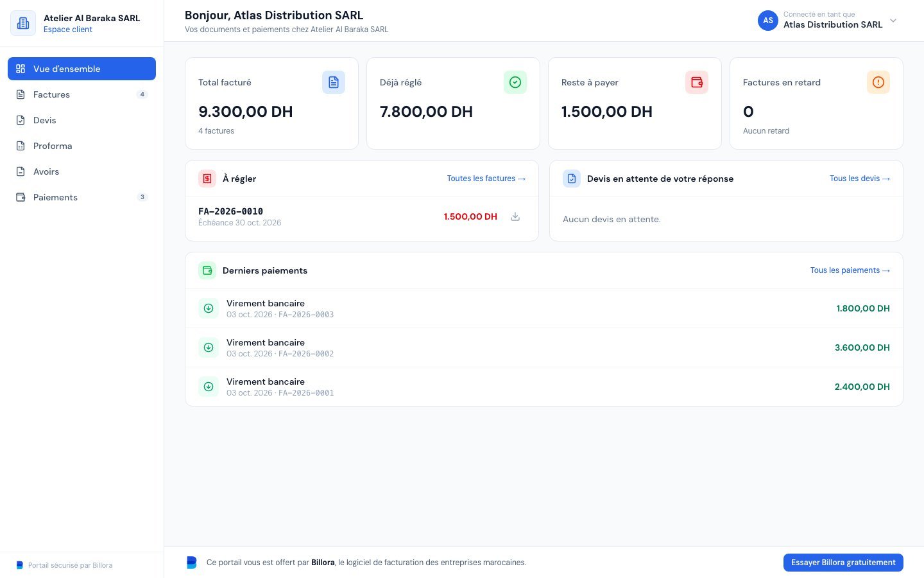Select Avoirs in the sidebar
924x578 pixels.
pos(81,171)
